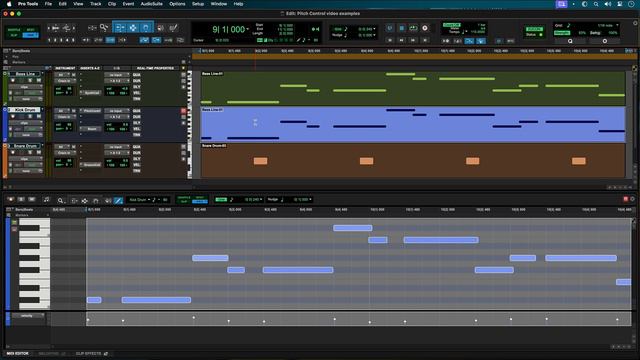
Task: Click Kick Drum VEL real-time property
Action: pyautogui.click(x=137, y=129)
